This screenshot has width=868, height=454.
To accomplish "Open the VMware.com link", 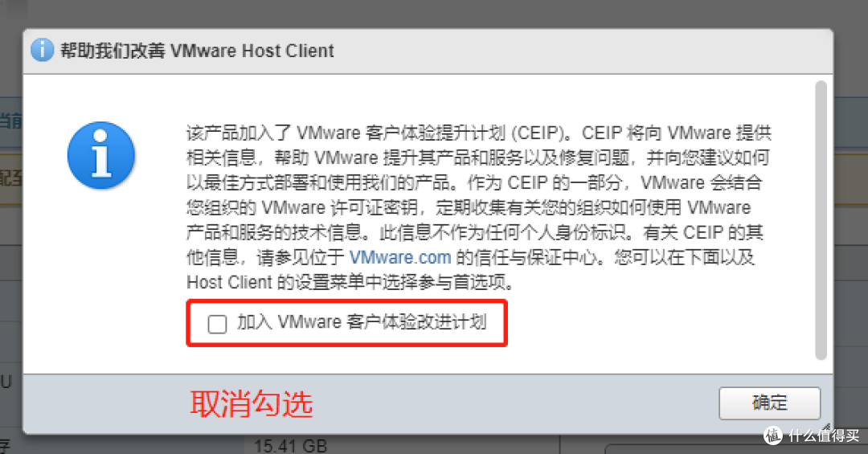I will 400,257.
